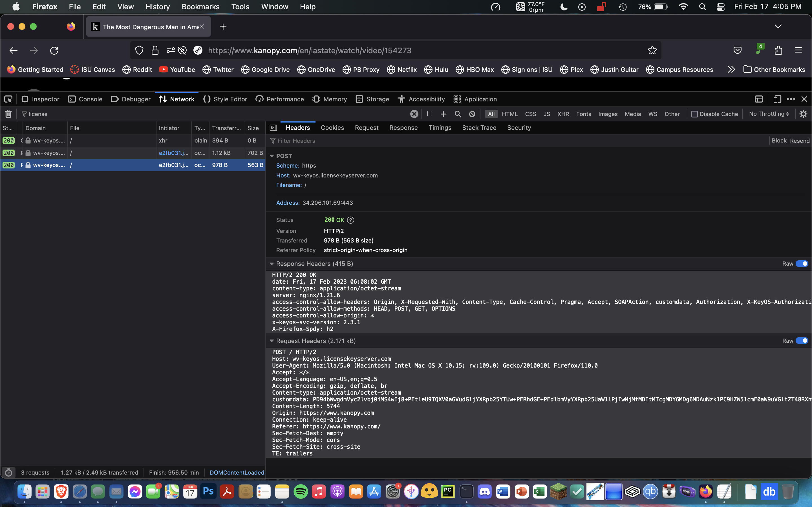Click the Resend button
The height and width of the screenshot is (507, 812).
[800, 141]
